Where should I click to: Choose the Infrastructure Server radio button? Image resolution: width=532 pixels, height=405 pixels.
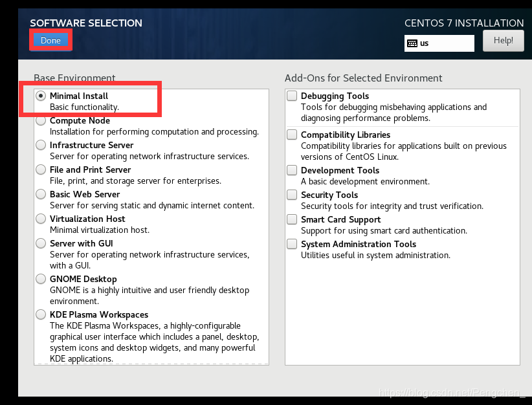pos(41,145)
